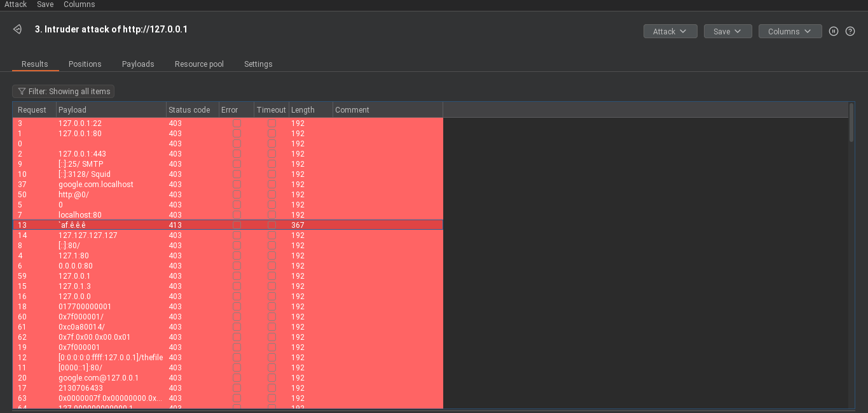Open help via the question mark icon
Screen dimensions: 868x413
coord(850,31)
